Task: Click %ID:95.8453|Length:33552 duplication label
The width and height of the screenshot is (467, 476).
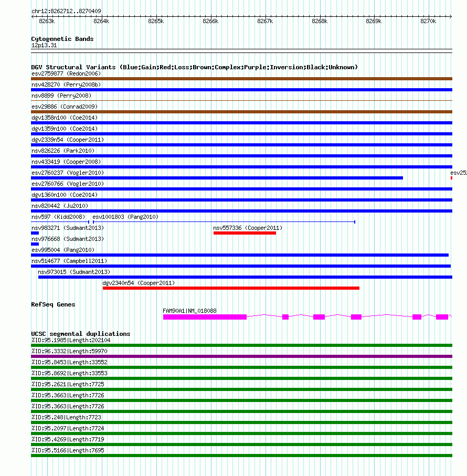Action: 69,363
